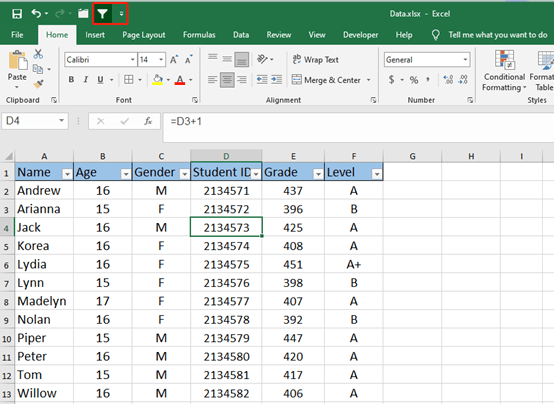Click the Increase Font Size icon
Screen dimensions: 554x404
click(x=174, y=60)
